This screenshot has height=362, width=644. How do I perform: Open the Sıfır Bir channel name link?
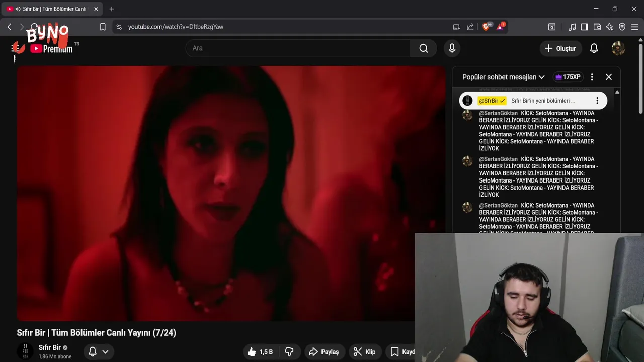50,347
